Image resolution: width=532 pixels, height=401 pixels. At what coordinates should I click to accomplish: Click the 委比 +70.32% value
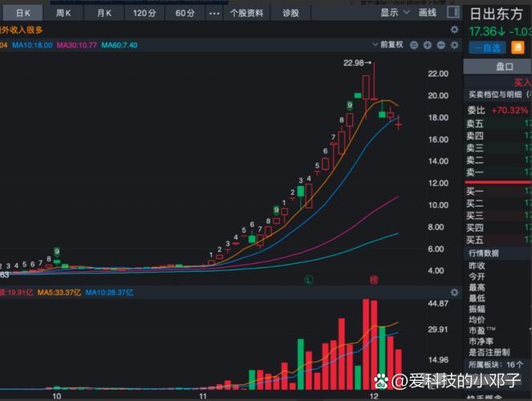tap(510, 111)
